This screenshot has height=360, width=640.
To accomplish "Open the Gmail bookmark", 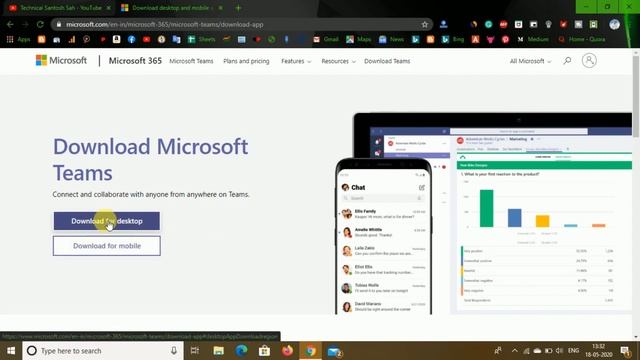I will click(x=326, y=39).
